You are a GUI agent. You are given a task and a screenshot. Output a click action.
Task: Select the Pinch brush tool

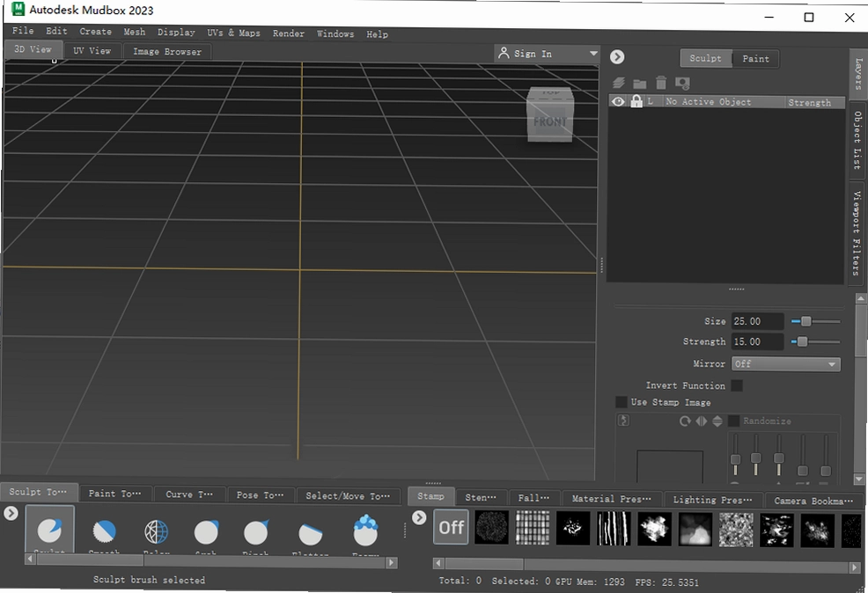256,532
